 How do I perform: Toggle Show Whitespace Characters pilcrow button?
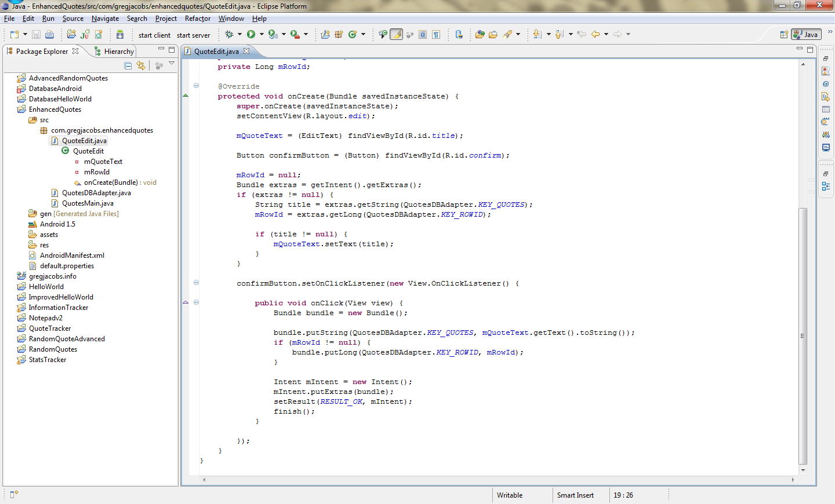click(x=436, y=35)
